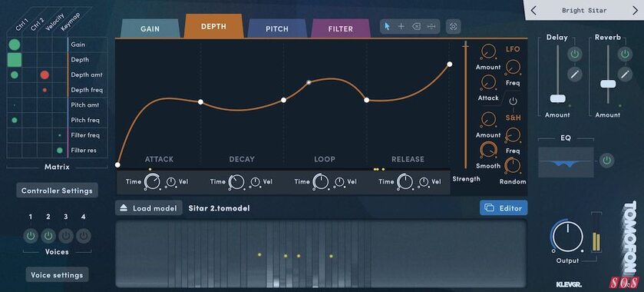This screenshot has height=292, width=644.
Task: Go to previous preset arrow
Action: pyautogui.click(x=533, y=11)
